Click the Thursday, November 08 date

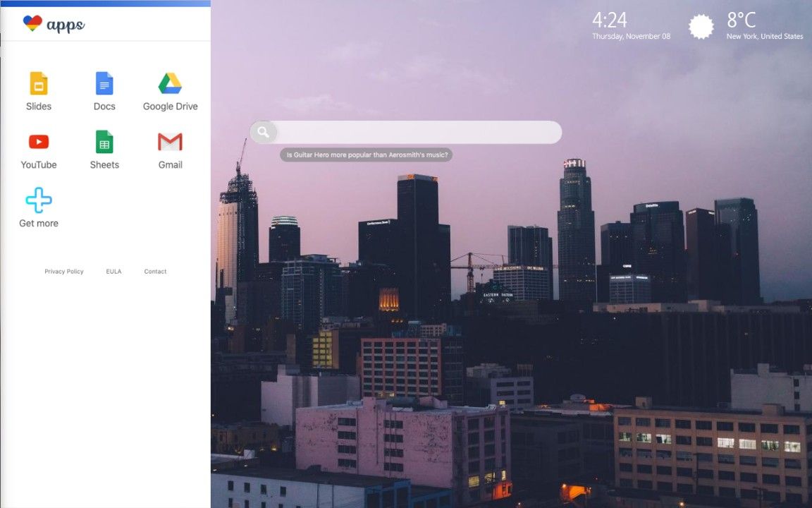pos(631,36)
